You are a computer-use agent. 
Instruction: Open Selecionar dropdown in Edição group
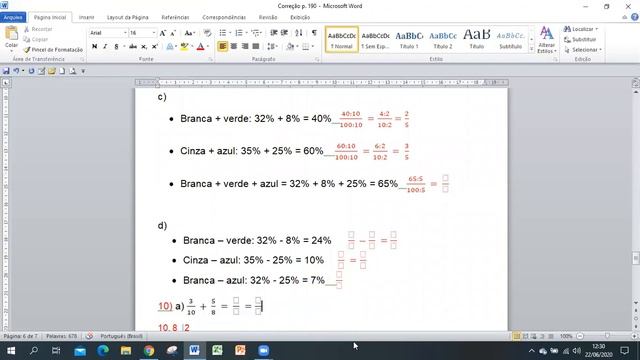coord(582,50)
